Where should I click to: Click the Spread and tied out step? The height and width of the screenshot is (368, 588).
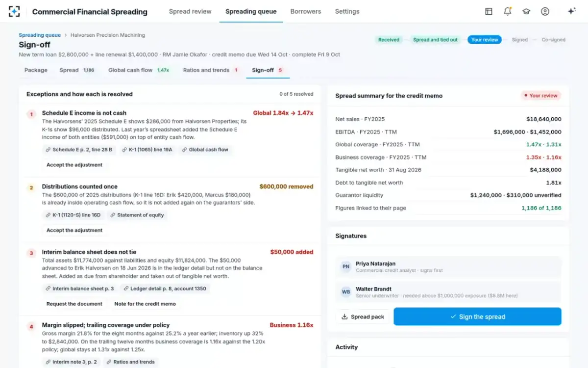click(435, 40)
